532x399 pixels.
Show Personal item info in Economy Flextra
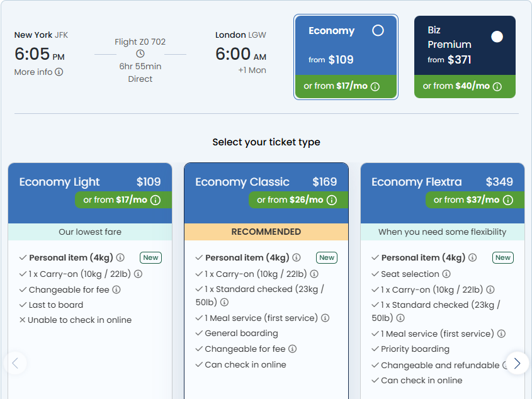pyautogui.click(x=473, y=257)
